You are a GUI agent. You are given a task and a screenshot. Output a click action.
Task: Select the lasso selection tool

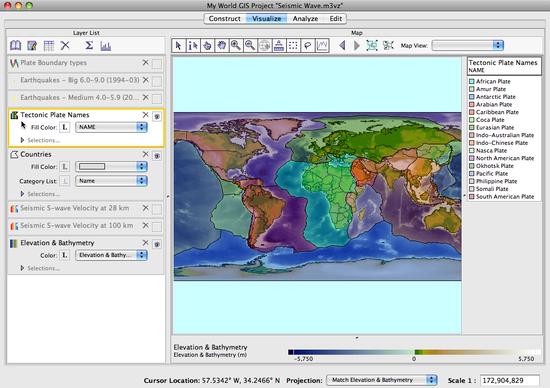[x=308, y=46]
